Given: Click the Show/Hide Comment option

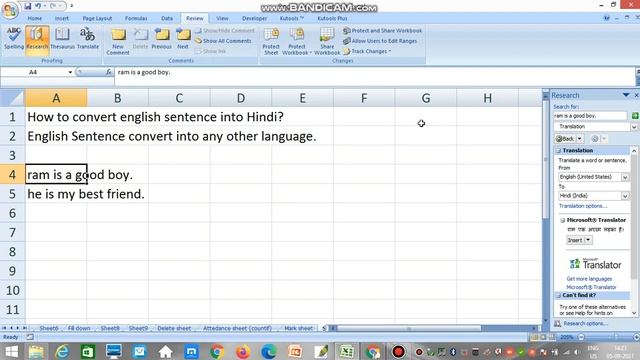Looking at the screenshot, I should pyautogui.click(x=224, y=31).
